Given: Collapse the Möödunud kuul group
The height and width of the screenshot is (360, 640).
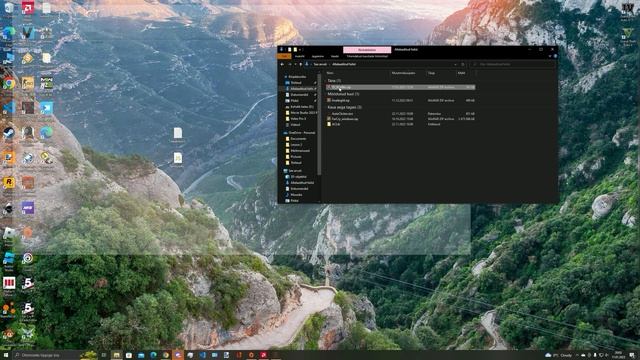Looking at the screenshot, I should pos(343,94).
